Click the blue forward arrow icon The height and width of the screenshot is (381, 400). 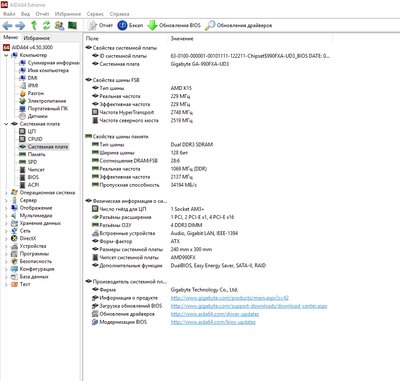20,25
